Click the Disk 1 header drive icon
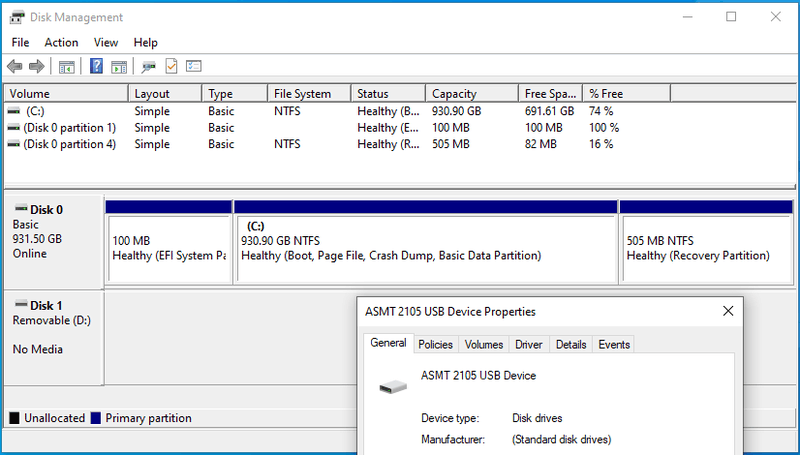Screen dimensions: 800x455 click(21, 304)
